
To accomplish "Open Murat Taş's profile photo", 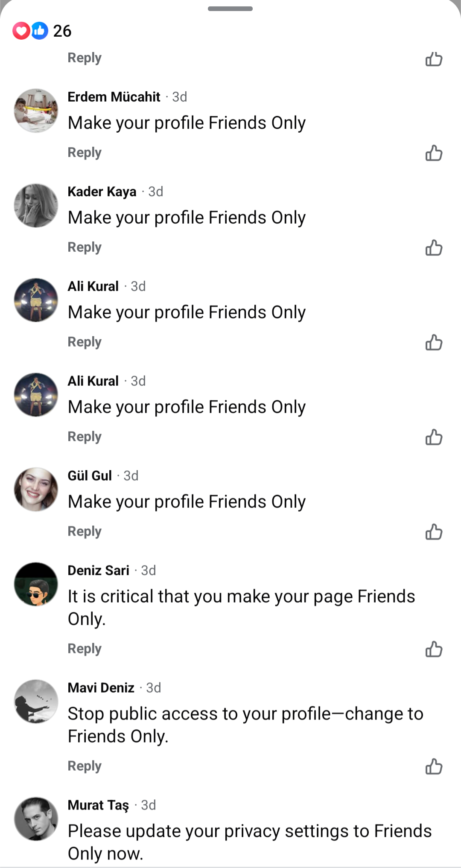I will (36, 819).
